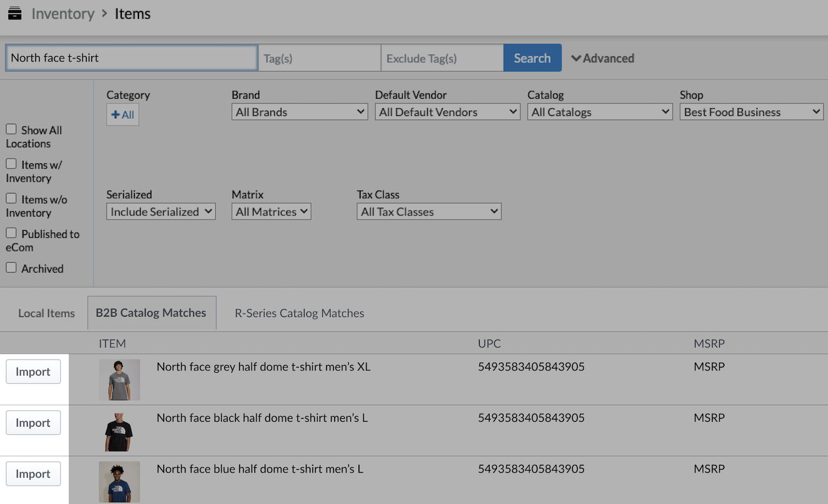Click the UPC number in the black t-shirt row

click(x=531, y=418)
